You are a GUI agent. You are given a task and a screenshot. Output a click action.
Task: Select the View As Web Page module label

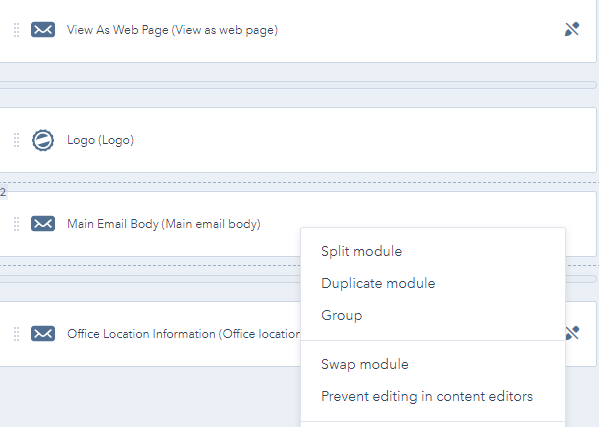[x=172, y=30]
